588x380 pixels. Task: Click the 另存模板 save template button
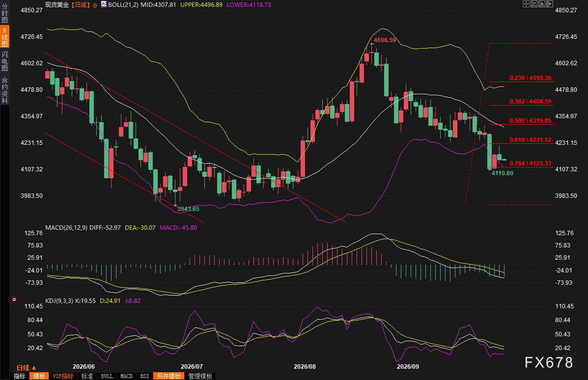(169, 376)
